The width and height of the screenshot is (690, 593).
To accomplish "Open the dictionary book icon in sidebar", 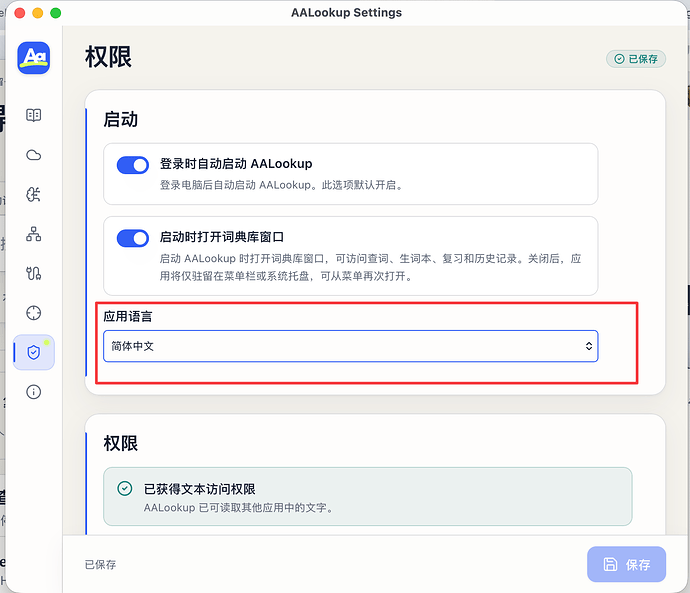I will click(33, 115).
